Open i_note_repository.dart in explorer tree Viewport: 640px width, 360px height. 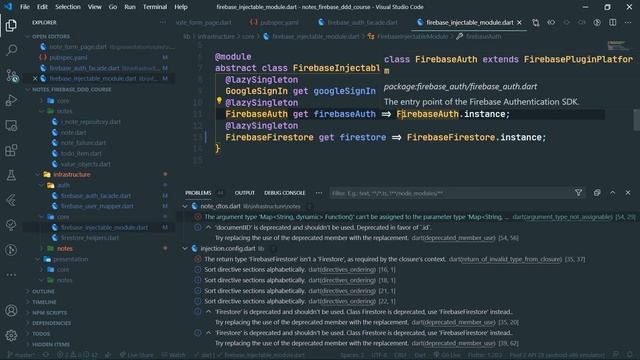91,122
